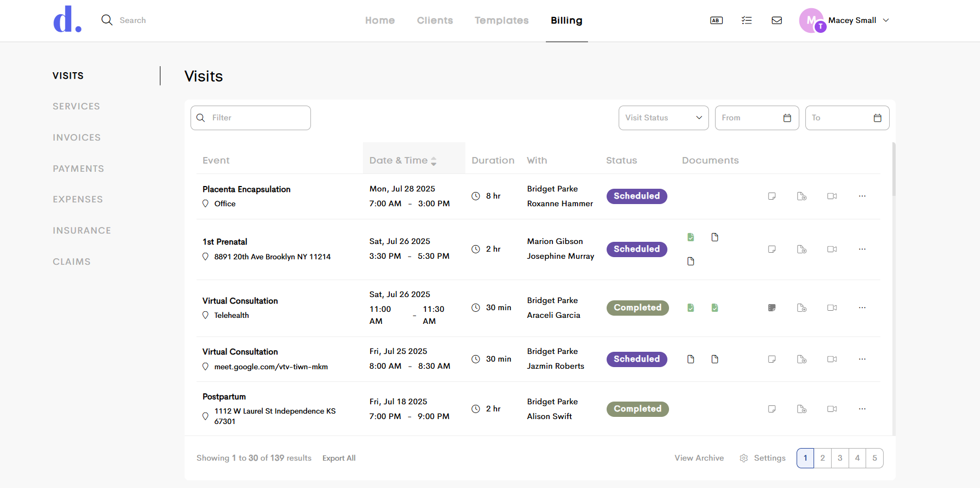Open calendar icon in To date field

point(878,118)
